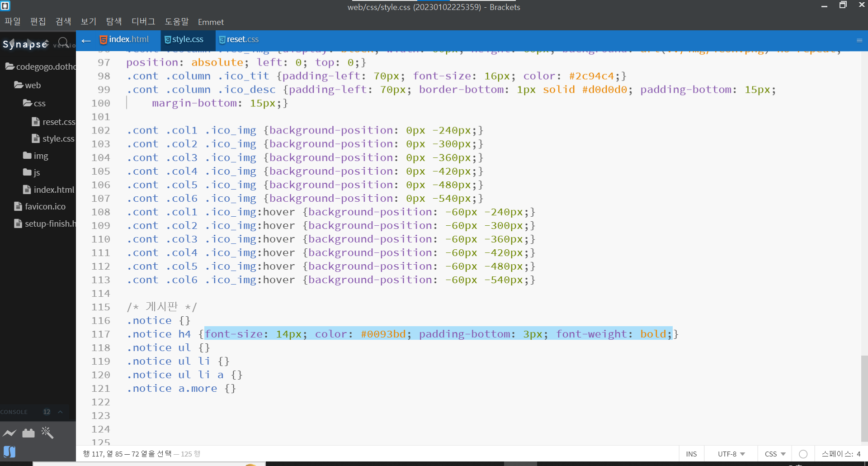This screenshot has height=466, width=868.
Task: Click 'font-weight' property on line 117
Action: [591, 334]
